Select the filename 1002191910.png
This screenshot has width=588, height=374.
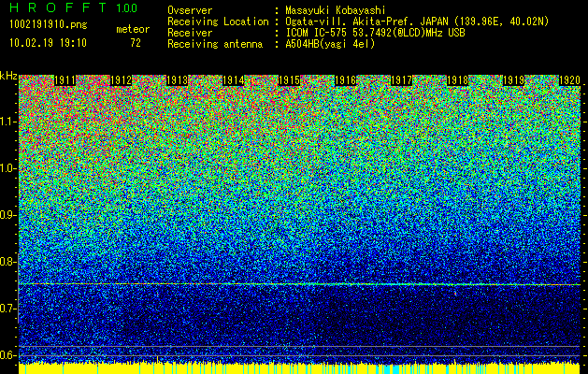pyautogui.click(x=49, y=24)
